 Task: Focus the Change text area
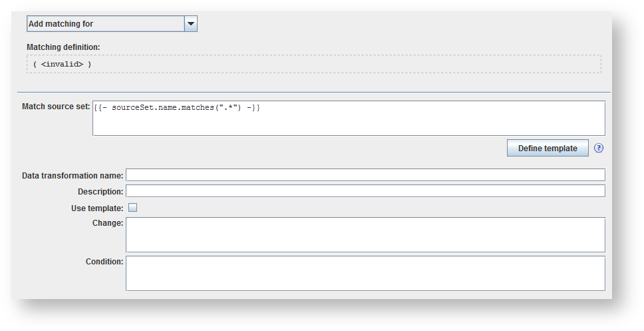click(x=365, y=234)
